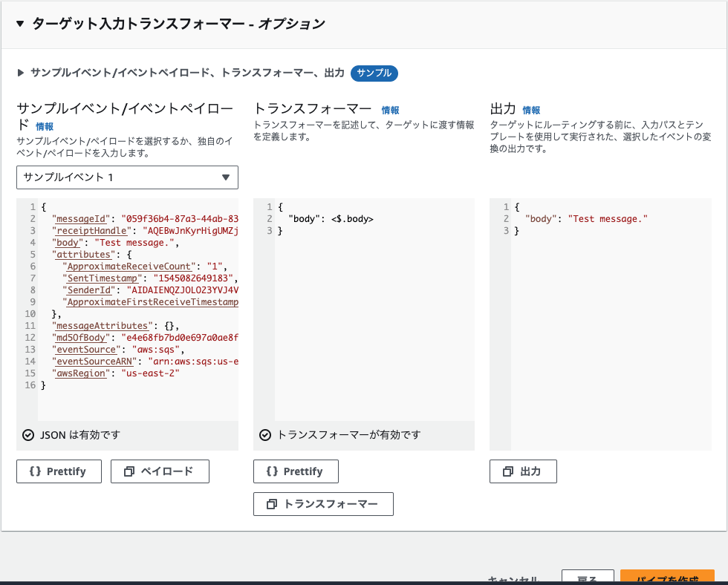
Task: Click the "SenderId" key in sample event
Action: (x=89, y=290)
